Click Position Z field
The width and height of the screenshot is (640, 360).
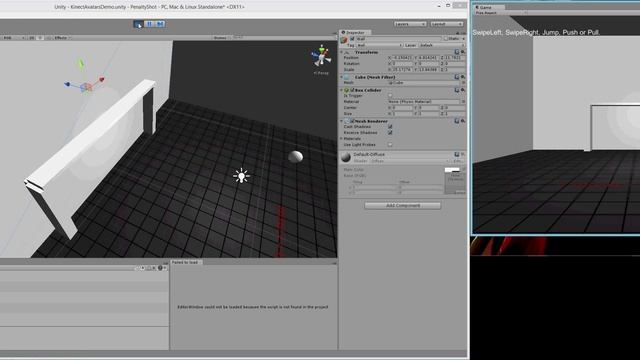(454, 58)
